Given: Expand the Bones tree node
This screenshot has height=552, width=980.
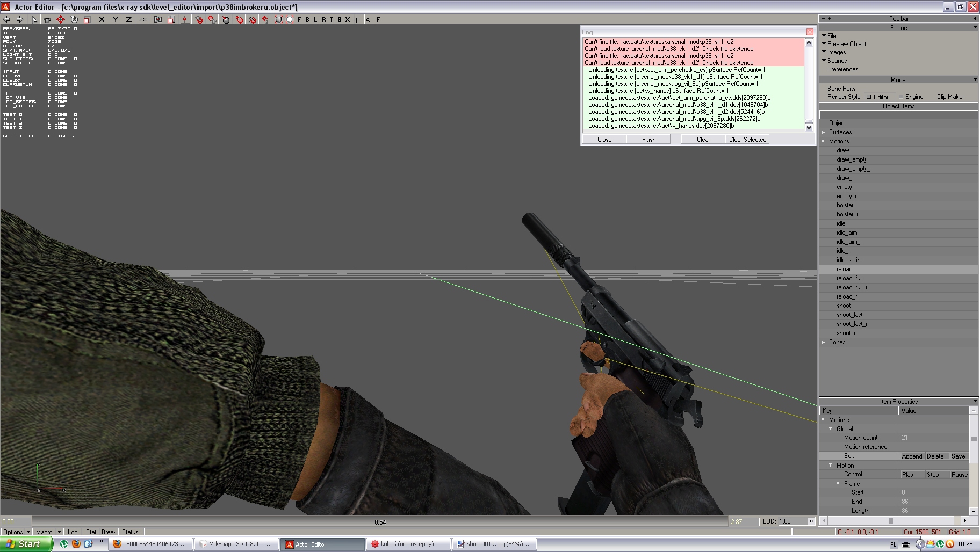Looking at the screenshot, I should [x=824, y=342].
